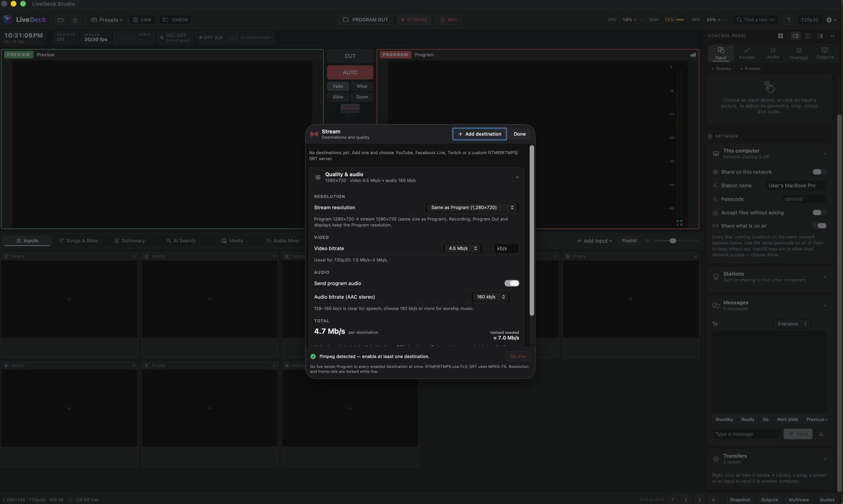This screenshot has height=504, width=843.
Task: Close input slot 1 Empty with X
Action: (134, 256)
